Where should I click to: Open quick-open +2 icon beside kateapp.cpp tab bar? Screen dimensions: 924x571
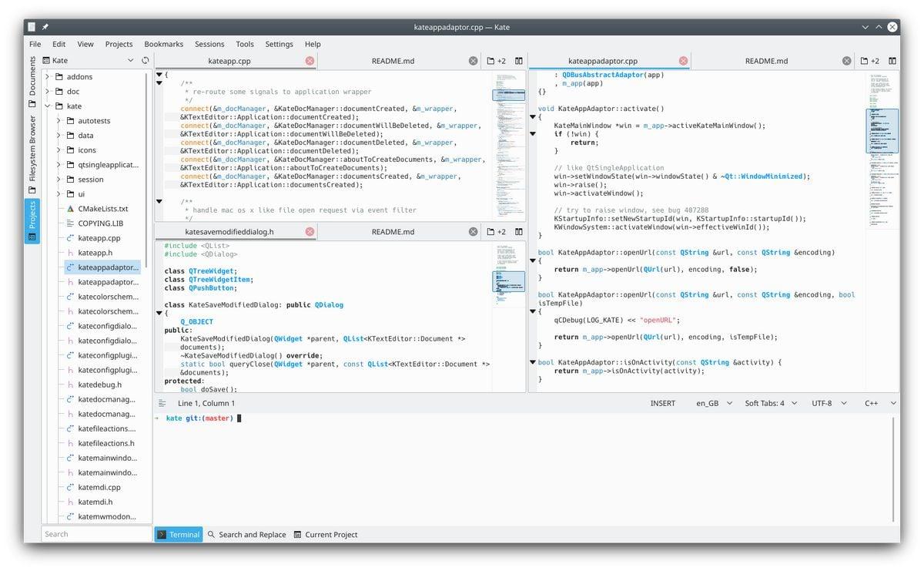(x=497, y=61)
